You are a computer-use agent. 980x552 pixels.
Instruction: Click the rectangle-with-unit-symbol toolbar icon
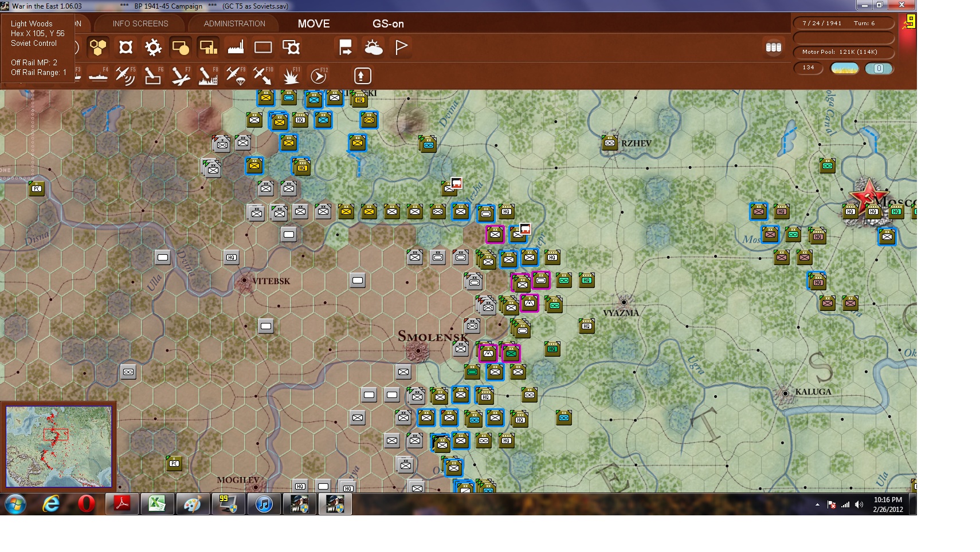[291, 47]
